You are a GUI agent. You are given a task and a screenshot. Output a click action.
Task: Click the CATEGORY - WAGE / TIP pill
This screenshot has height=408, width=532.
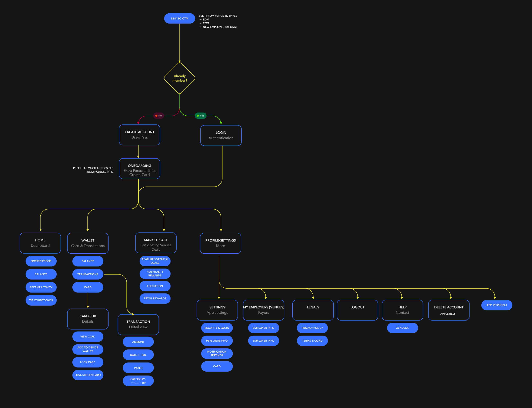tap(138, 381)
